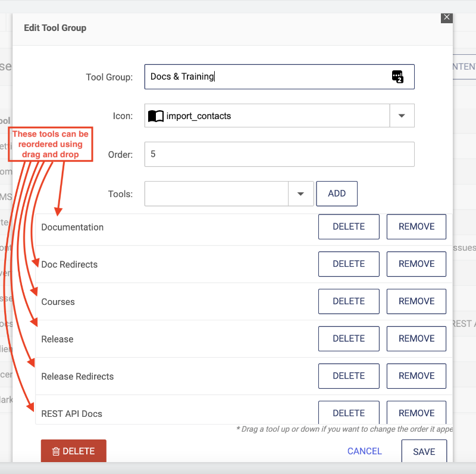Screen dimensions: 476x474
Task: Remove Documentation from the group
Action: tap(416, 227)
